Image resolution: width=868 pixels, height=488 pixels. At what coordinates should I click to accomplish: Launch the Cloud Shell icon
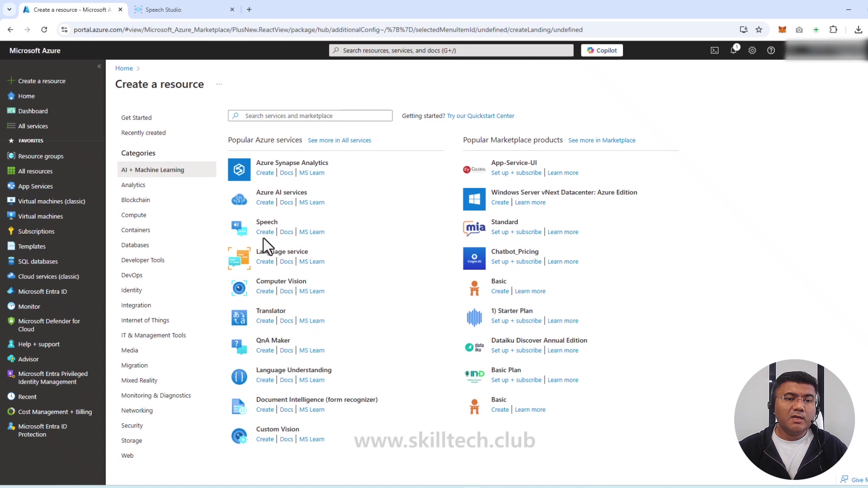coord(714,50)
